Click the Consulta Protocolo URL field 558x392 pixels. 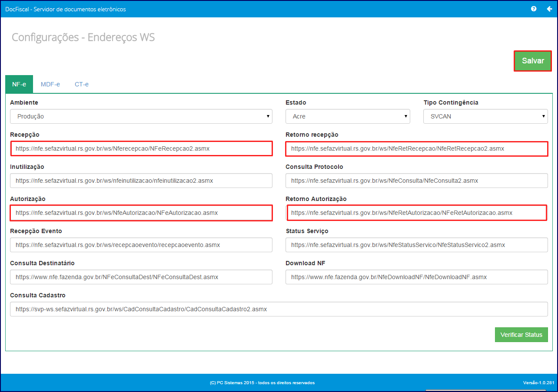417,181
